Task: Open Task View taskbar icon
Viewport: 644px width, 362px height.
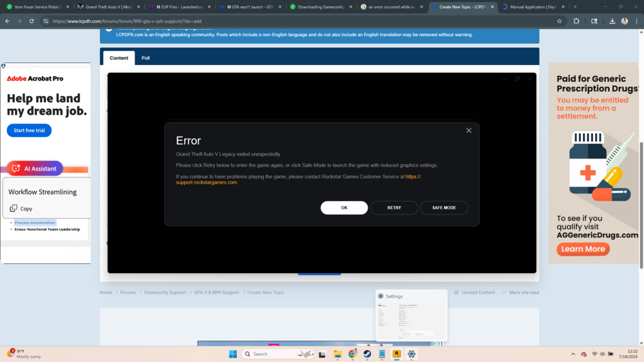Action: [322, 354]
